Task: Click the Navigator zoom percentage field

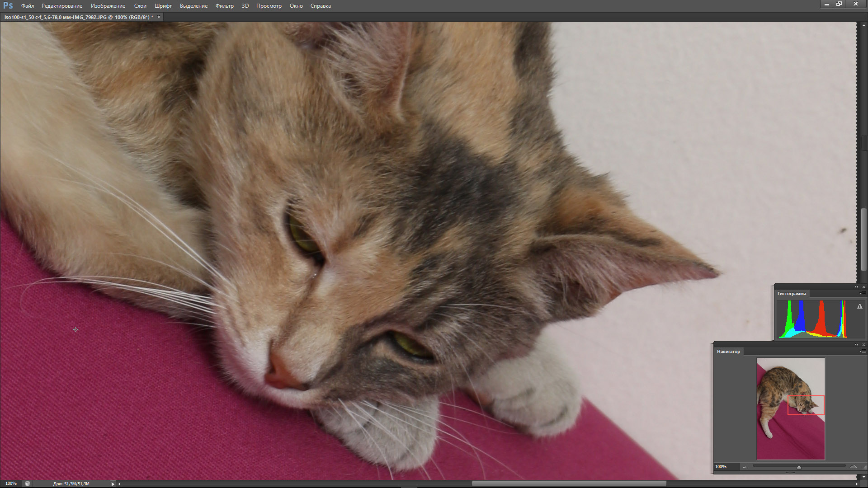Action: point(721,467)
